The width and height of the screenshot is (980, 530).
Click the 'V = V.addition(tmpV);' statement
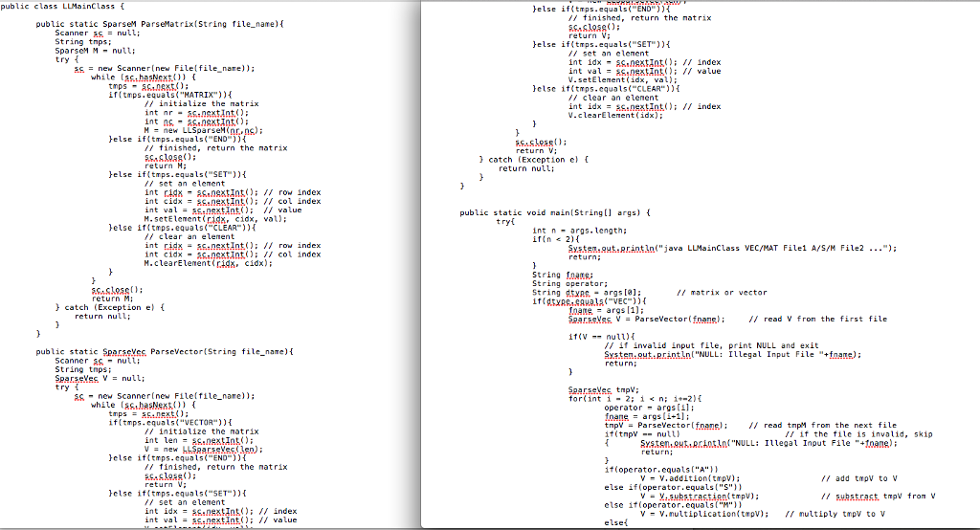pyautogui.click(x=690, y=478)
